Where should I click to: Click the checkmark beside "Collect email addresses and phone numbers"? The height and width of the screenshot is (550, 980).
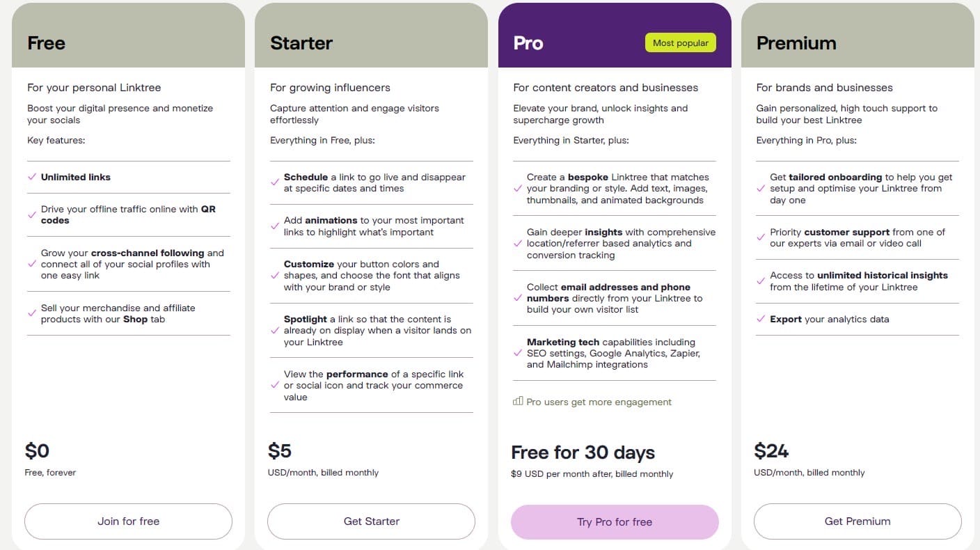click(x=516, y=298)
